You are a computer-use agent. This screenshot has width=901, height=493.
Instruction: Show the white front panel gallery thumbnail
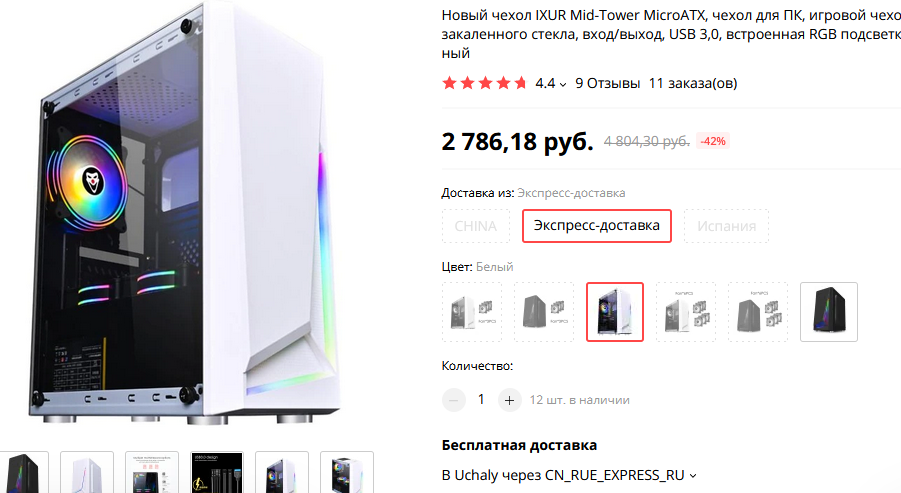[x=87, y=472]
